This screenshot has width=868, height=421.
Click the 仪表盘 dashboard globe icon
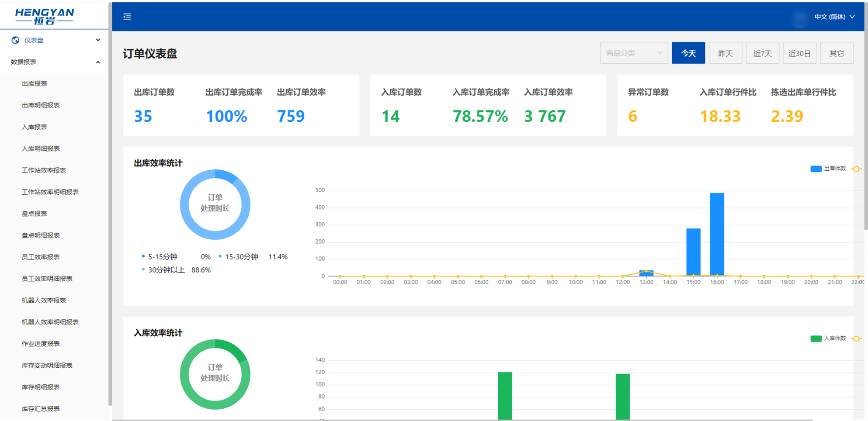(15, 40)
